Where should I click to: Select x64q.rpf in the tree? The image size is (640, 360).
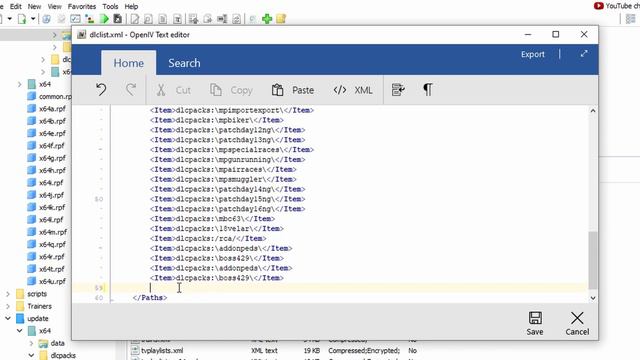pos(52,244)
